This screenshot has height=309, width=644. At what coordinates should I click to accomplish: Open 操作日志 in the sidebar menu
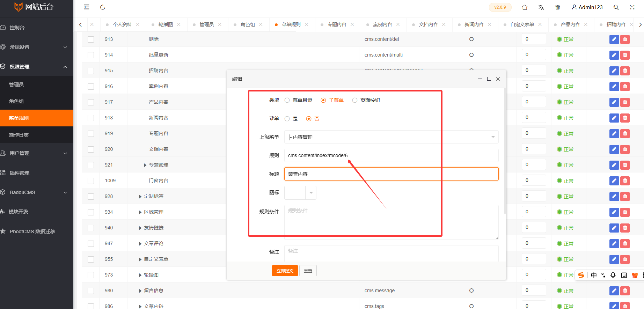pos(19,135)
